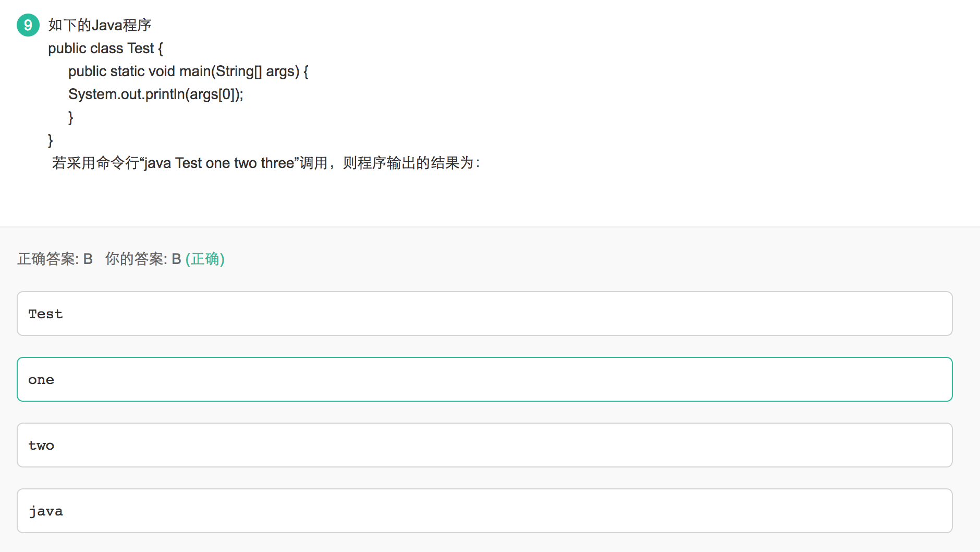
Task: Click "System.out.println" in the code
Action: pyautogui.click(x=126, y=94)
